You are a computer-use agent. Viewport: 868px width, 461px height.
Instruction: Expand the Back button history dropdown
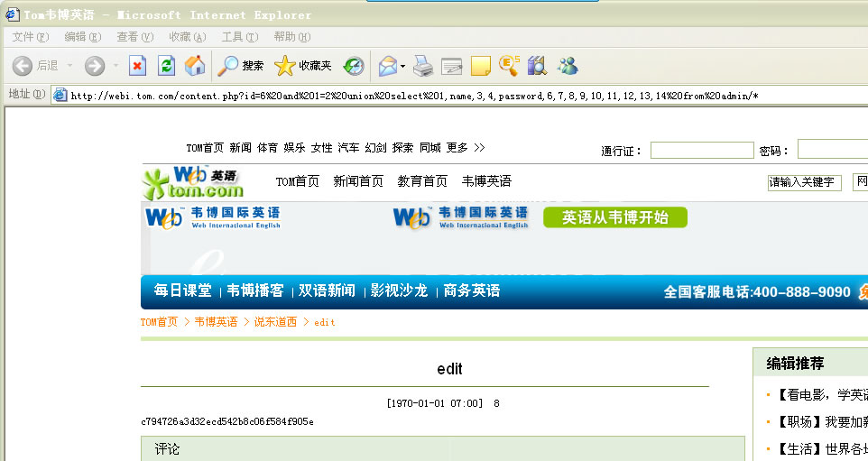click(x=69, y=66)
